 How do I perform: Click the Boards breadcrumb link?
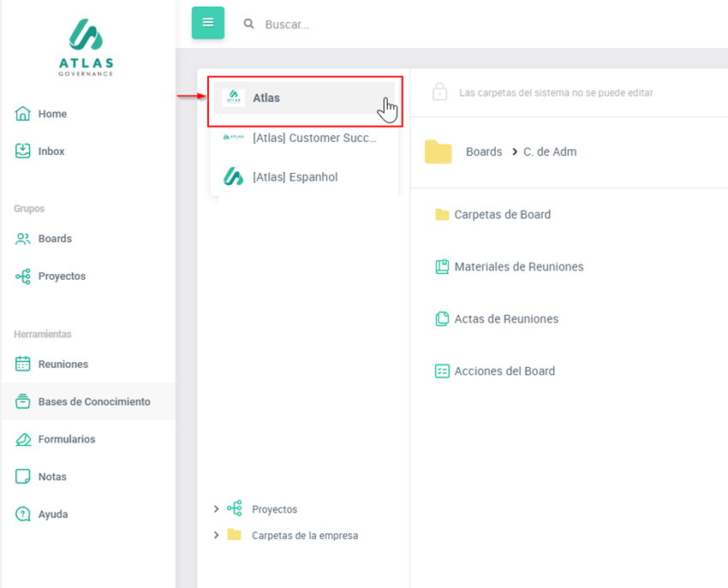[484, 151]
